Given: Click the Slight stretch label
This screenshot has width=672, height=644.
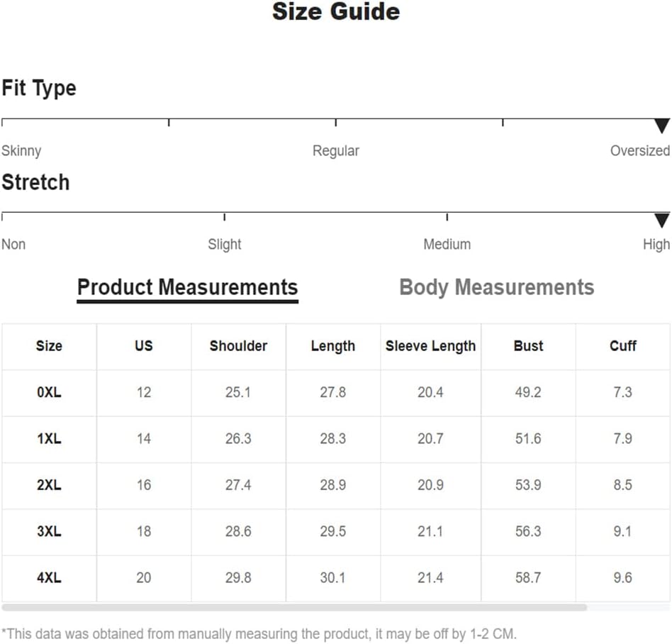Looking at the screenshot, I should pyautogui.click(x=225, y=245).
